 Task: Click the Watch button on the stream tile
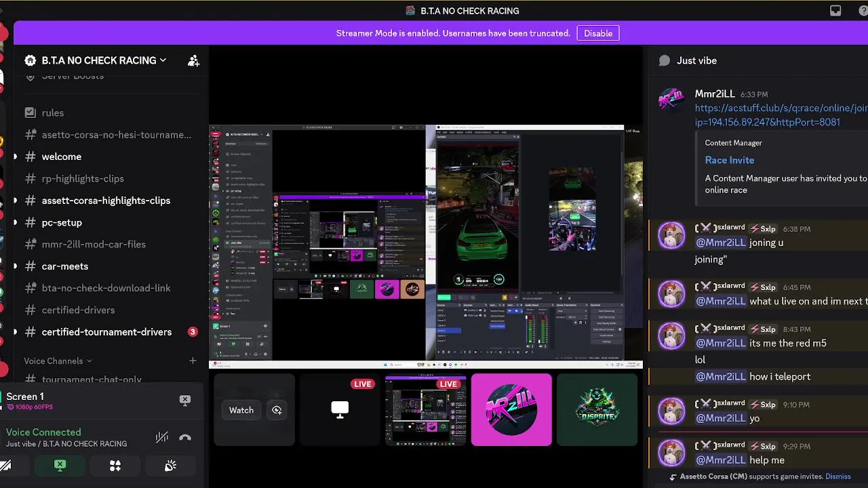coord(241,410)
